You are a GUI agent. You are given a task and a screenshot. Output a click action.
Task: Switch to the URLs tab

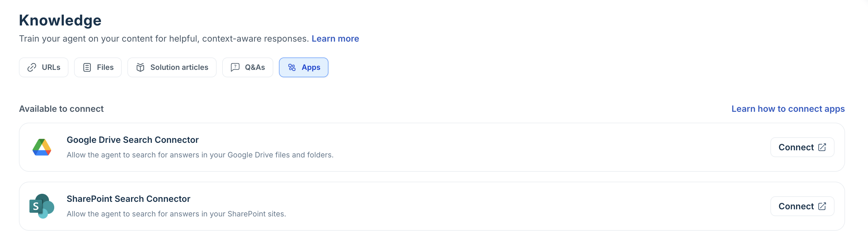[x=44, y=67]
